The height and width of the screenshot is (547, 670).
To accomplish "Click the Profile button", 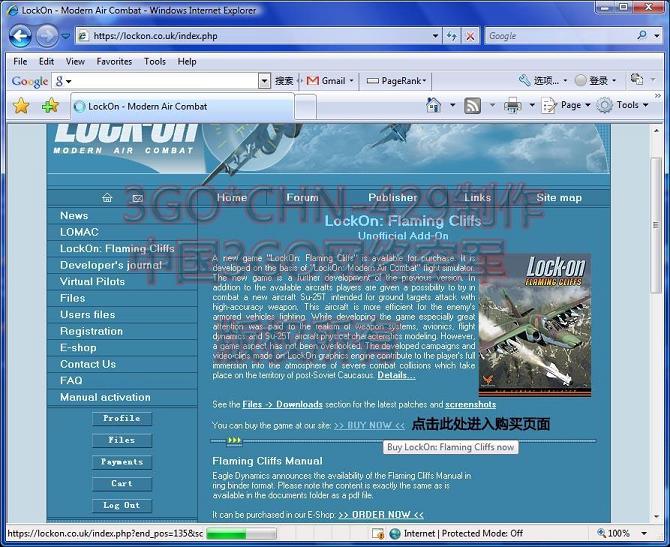I will tap(122, 418).
